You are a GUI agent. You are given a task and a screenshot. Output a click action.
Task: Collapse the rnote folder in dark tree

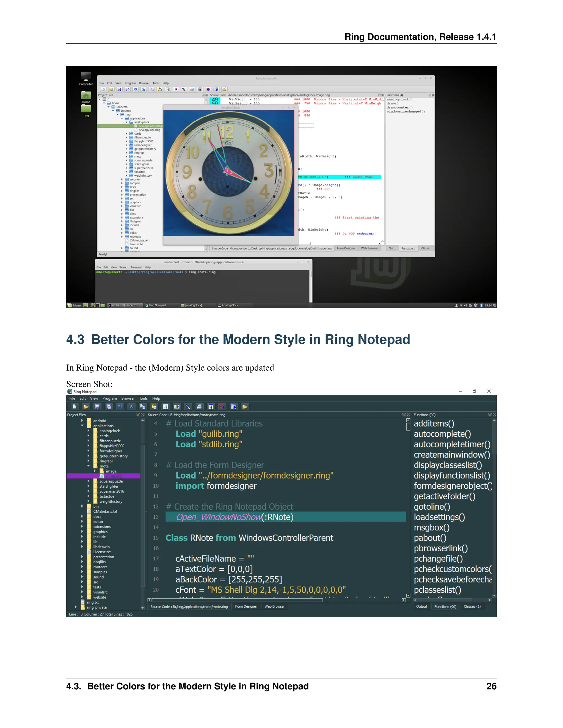[x=89, y=466]
